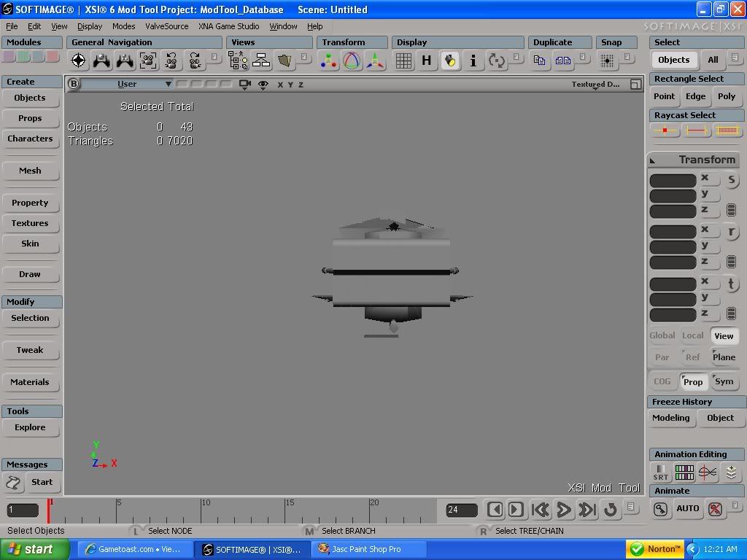Viewport: 747px width, 560px height.
Task: Click the Textures button
Action: [30, 223]
